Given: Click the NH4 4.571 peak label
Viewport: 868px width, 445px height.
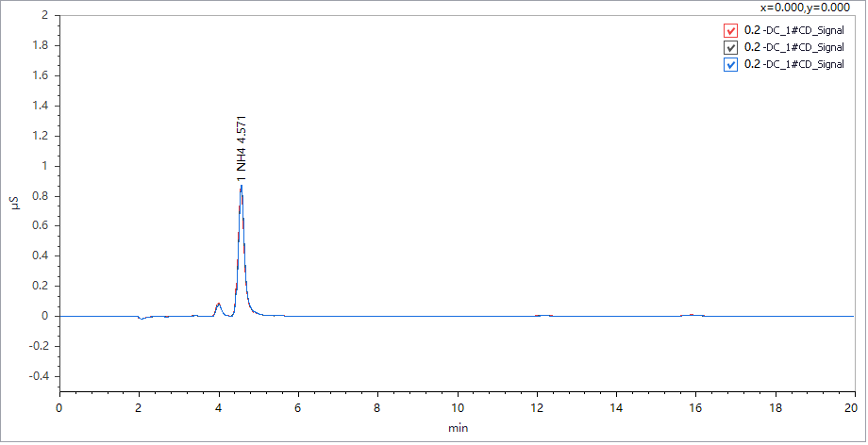Looking at the screenshot, I should coord(242,148).
